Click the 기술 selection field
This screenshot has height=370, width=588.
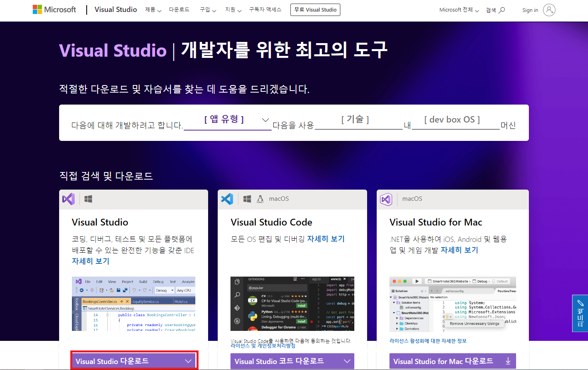[x=359, y=120]
